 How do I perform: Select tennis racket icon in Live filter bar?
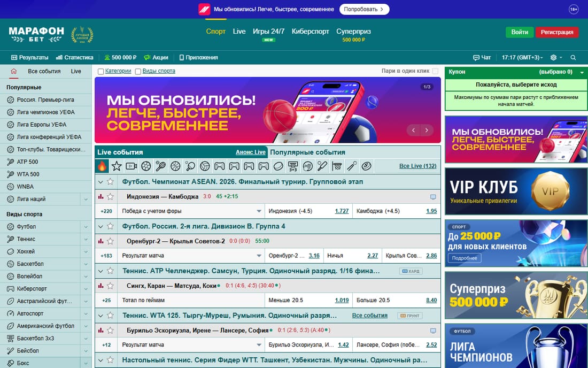160,166
